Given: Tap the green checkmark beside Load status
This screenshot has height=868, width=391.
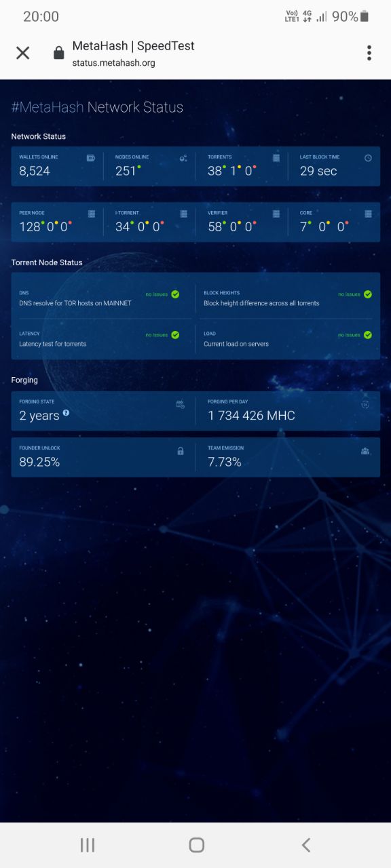Looking at the screenshot, I should [368, 335].
